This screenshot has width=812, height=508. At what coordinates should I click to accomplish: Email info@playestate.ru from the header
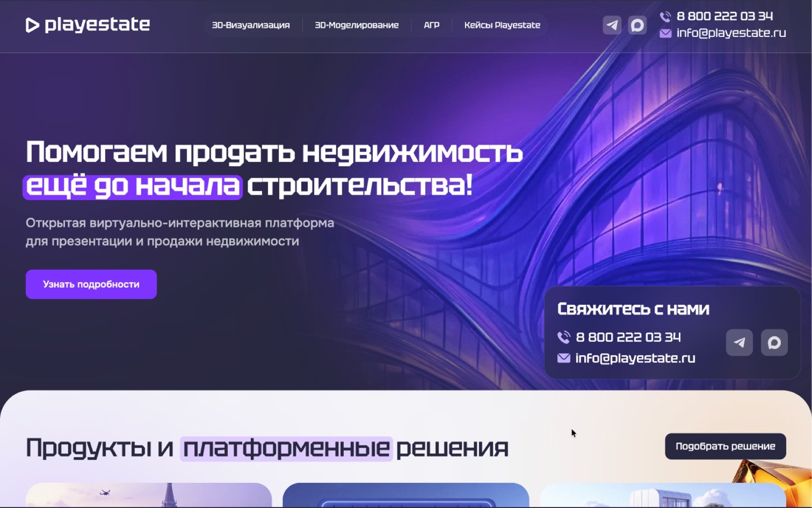[x=731, y=33]
